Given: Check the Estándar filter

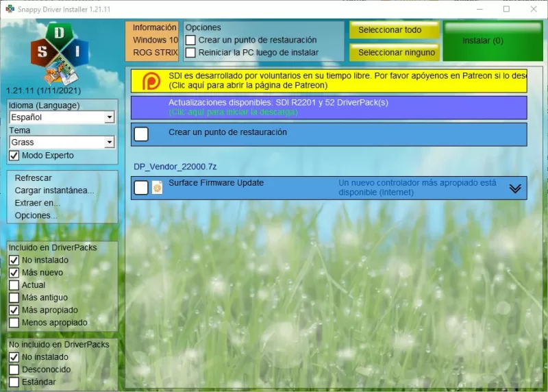Looking at the screenshot, I should (14, 382).
